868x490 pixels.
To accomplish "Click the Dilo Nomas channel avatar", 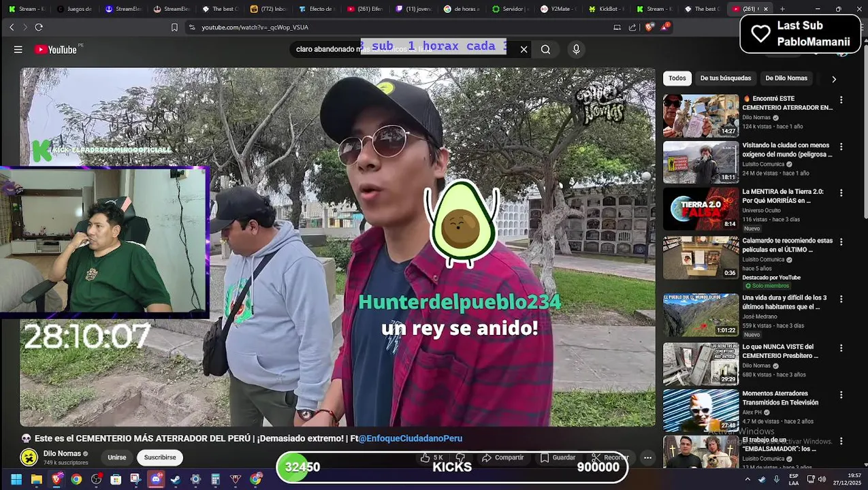I will [29, 457].
